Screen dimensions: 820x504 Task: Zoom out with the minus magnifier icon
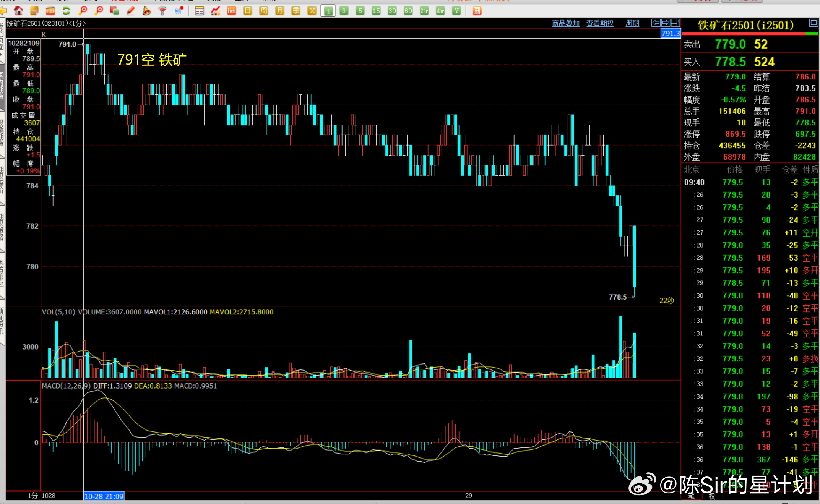(99, 11)
